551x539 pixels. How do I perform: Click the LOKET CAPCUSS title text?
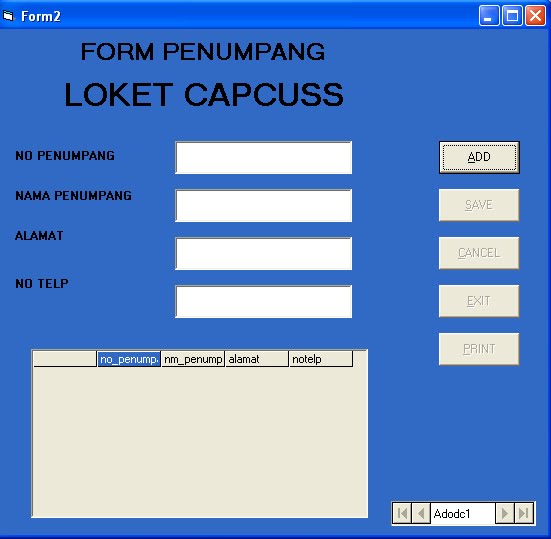click(204, 95)
